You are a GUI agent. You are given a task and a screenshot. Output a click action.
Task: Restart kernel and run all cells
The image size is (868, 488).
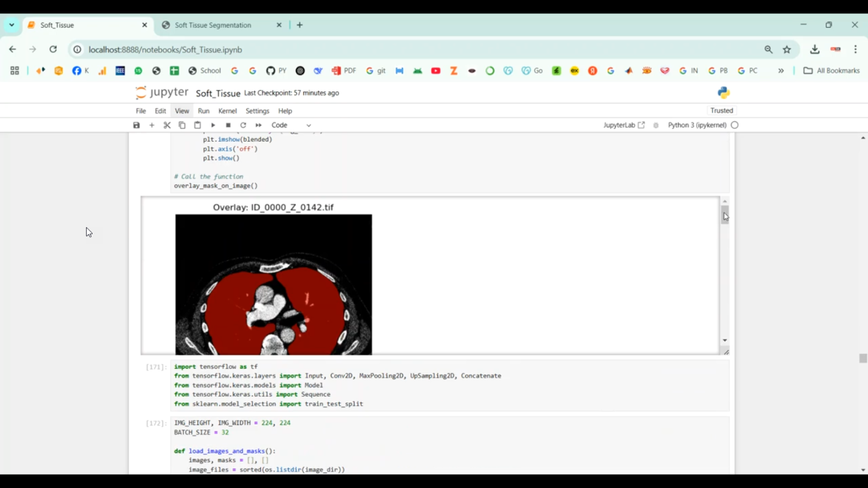[259, 125]
